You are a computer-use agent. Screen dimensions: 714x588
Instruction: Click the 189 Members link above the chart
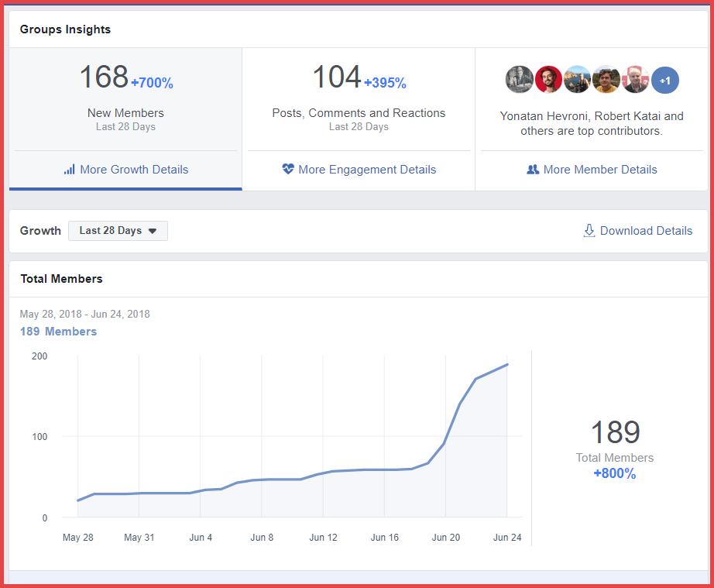click(58, 331)
